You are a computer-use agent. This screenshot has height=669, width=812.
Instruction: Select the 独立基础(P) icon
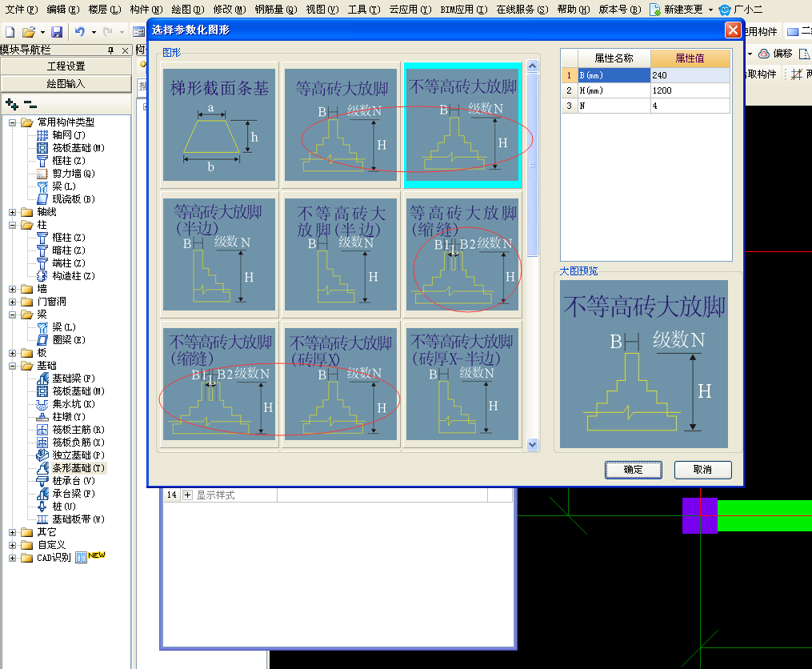coord(42,455)
